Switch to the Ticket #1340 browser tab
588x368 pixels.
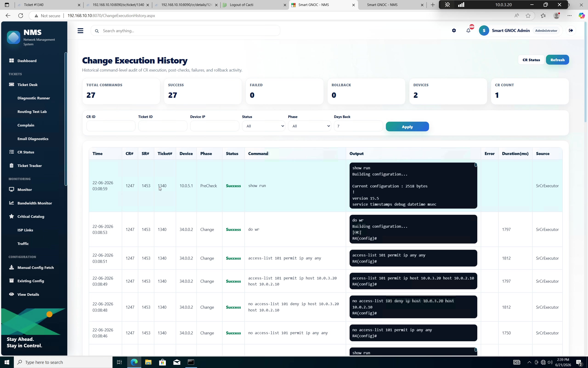pos(49,5)
